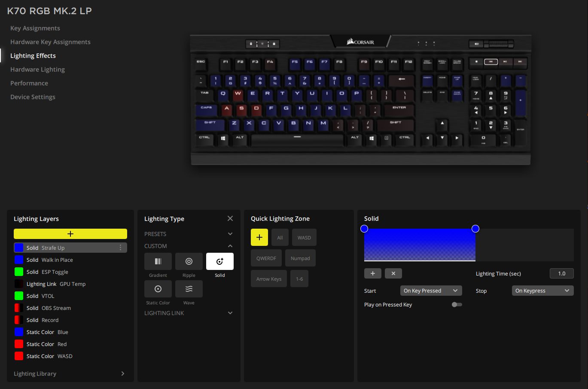Select the Solid Record layer
The width and height of the screenshot is (588, 389).
(70, 320)
